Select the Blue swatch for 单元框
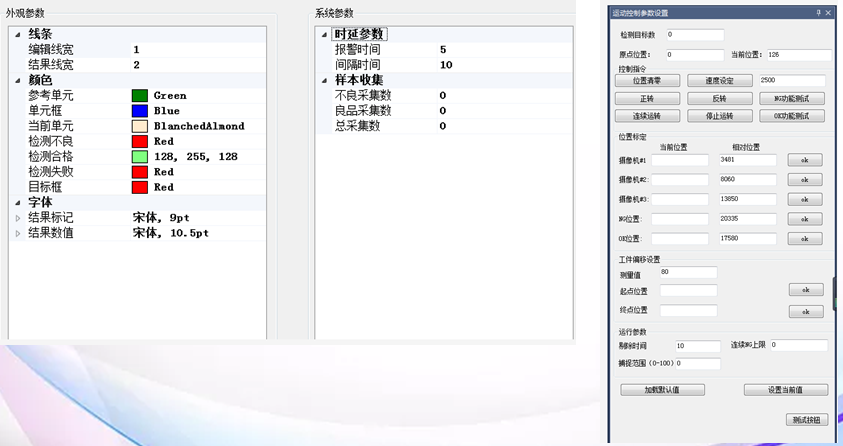Screen dimensions: 843x446 (140, 111)
